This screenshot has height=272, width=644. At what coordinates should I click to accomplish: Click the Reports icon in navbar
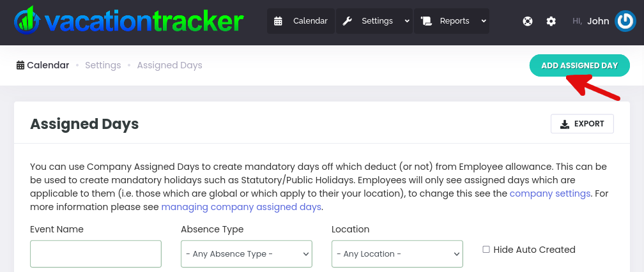coord(426,21)
